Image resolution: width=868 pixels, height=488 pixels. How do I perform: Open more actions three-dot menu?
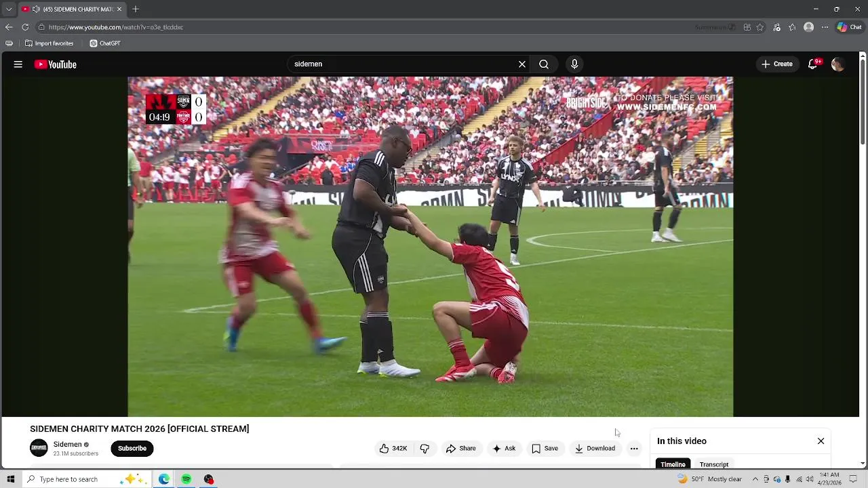click(x=634, y=449)
